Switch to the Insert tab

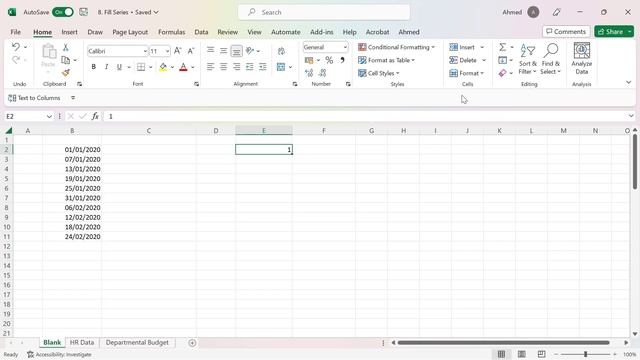coord(69,32)
